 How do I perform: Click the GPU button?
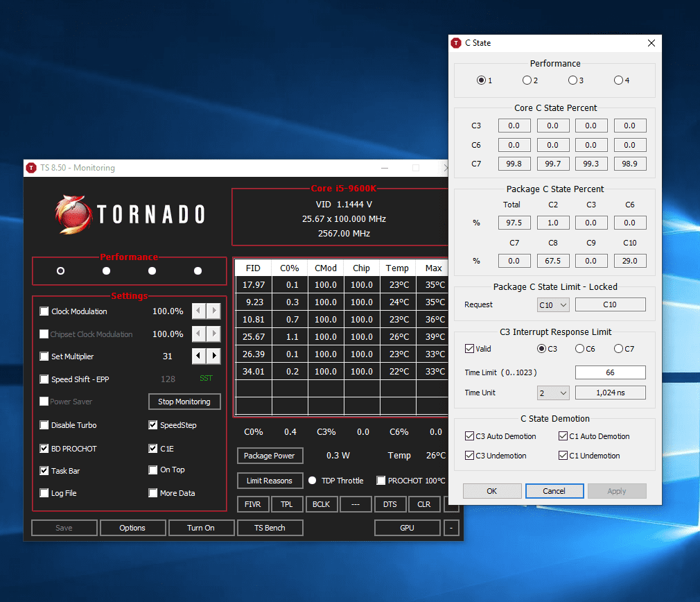(407, 528)
